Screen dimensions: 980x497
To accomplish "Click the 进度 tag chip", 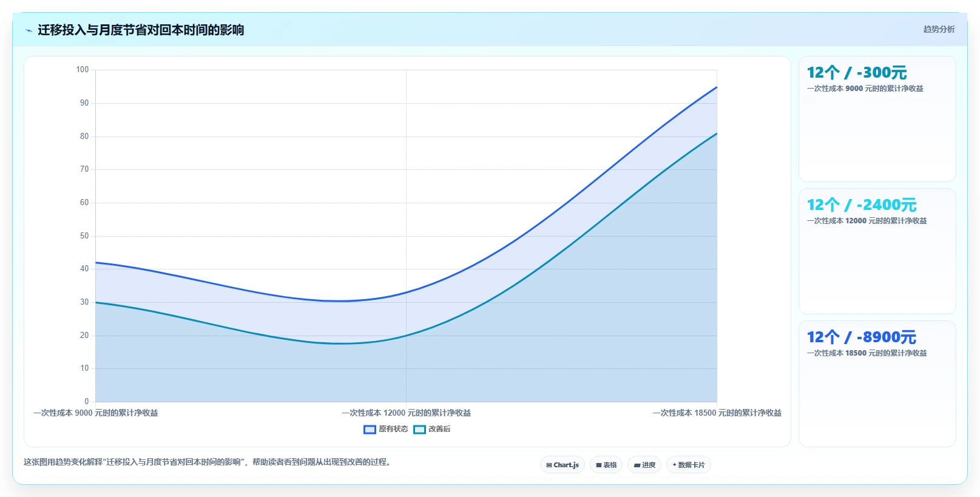I will (644, 465).
